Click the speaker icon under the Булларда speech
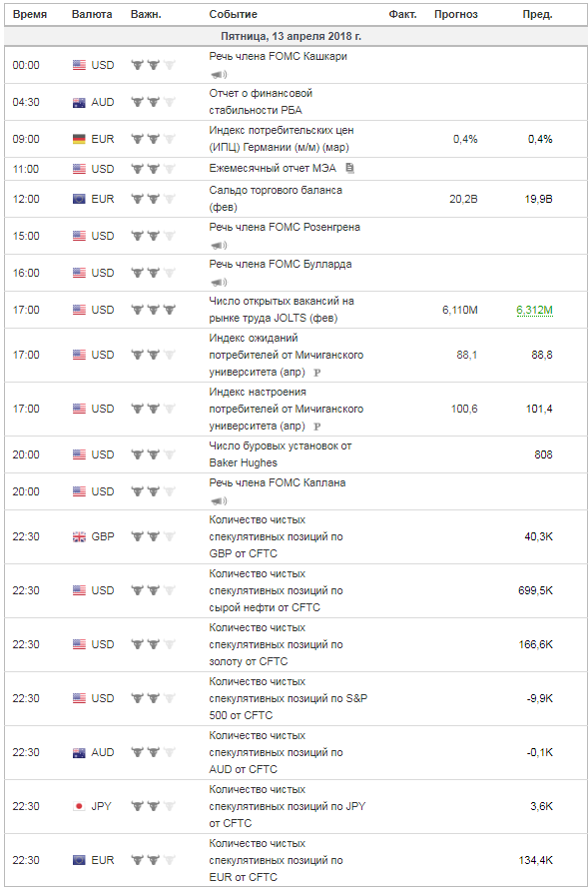Screen dimensions: 588x889 [218, 282]
